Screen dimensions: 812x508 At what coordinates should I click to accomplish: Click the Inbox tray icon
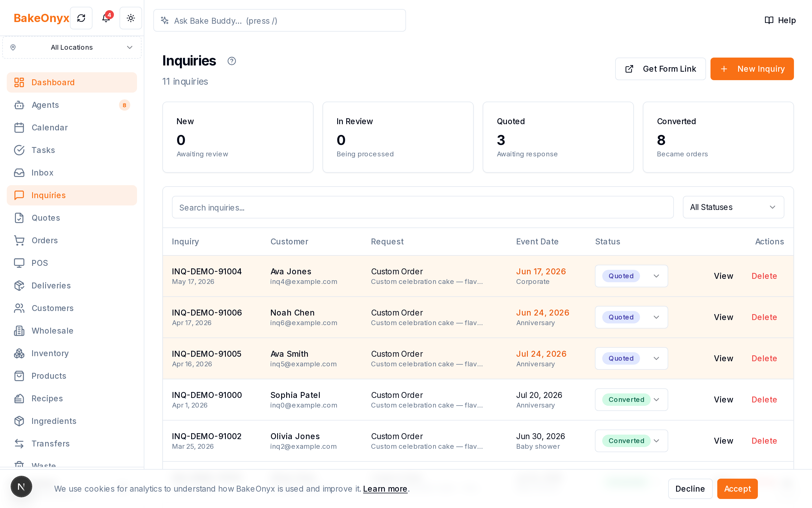point(19,172)
